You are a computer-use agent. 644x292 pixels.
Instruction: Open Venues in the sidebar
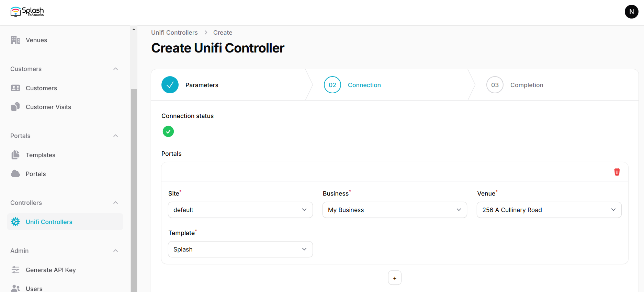coord(65,40)
